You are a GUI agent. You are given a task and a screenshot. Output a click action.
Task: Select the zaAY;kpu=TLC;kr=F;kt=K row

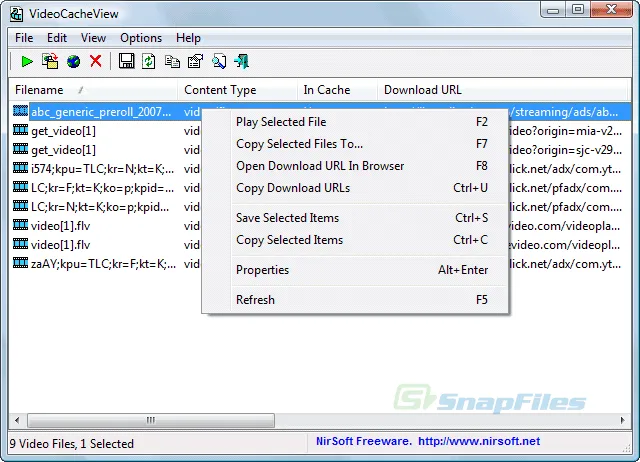pyautogui.click(x=103, y=264)
